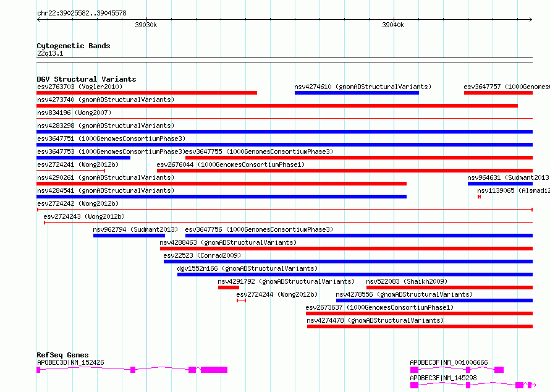Viewport: 550px width, 392px height.
Task: Click the tiny red nsv1139065 marker
Action: tap(479, 197)
